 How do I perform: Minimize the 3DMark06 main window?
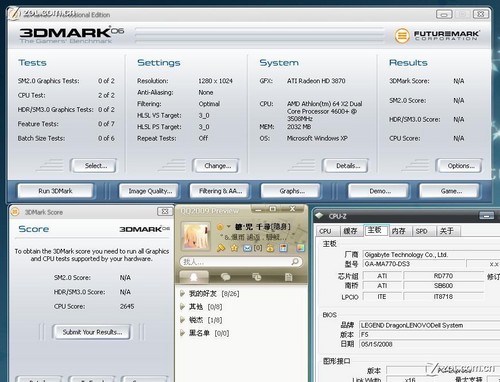(x=444, y=14)
